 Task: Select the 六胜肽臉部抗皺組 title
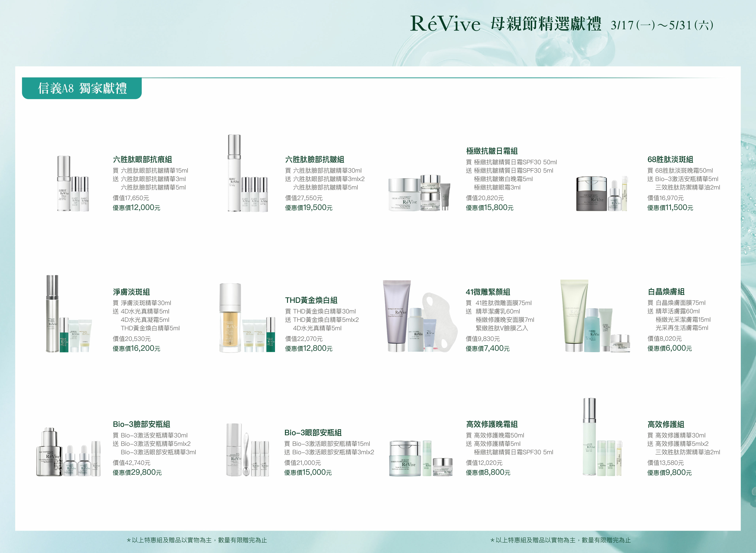click(x=315, y=159)
